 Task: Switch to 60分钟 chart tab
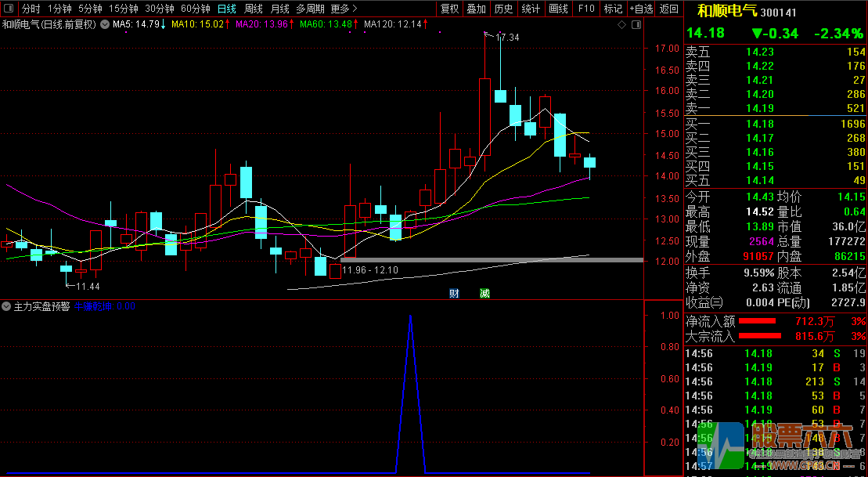coord(195,9)
